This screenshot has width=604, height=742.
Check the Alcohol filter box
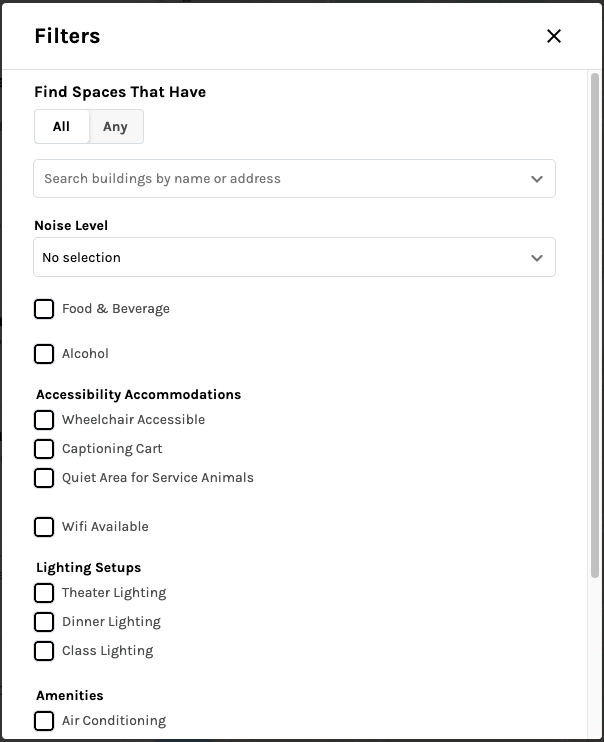pos(44,354)
